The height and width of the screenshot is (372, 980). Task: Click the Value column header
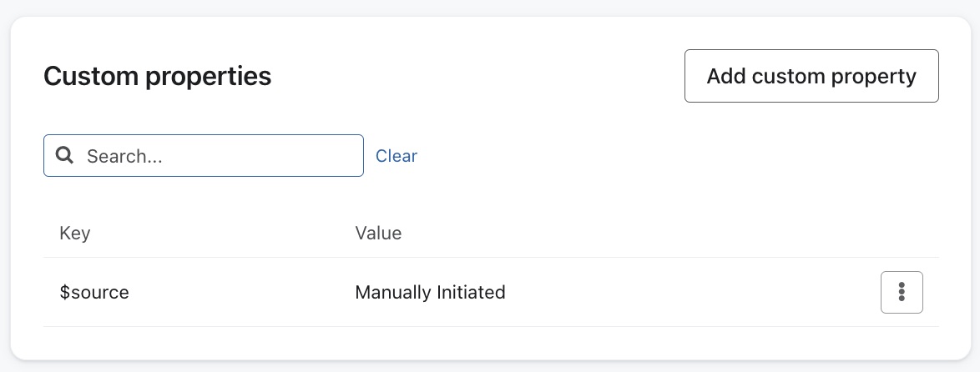coord(378,234)
